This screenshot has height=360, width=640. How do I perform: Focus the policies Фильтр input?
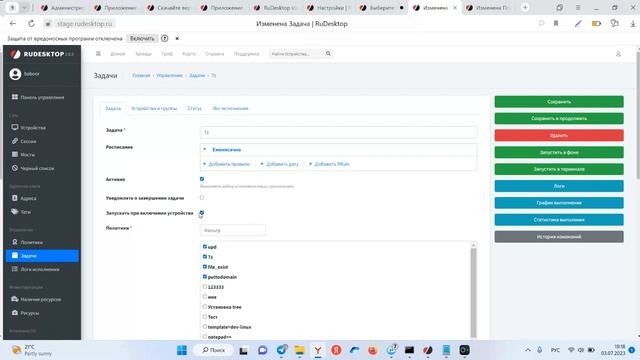point(233,230)
